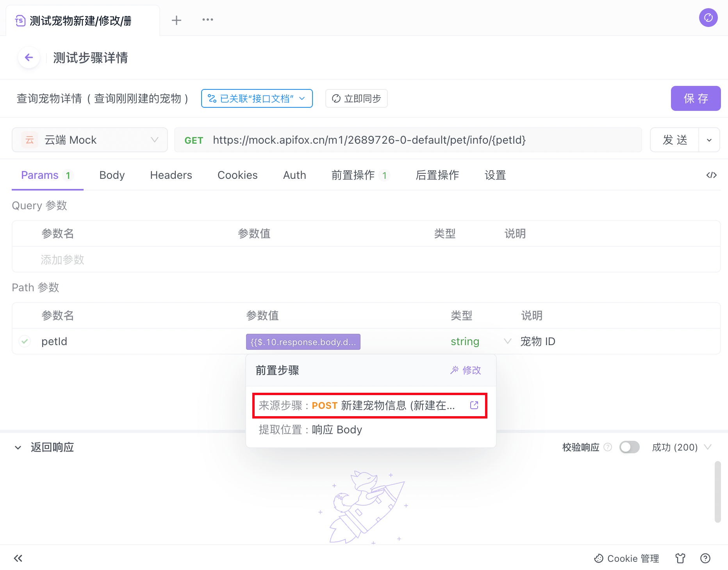Open source step external link icon
The height and width of the screenshot is (570, 728).
click(474, 405)
